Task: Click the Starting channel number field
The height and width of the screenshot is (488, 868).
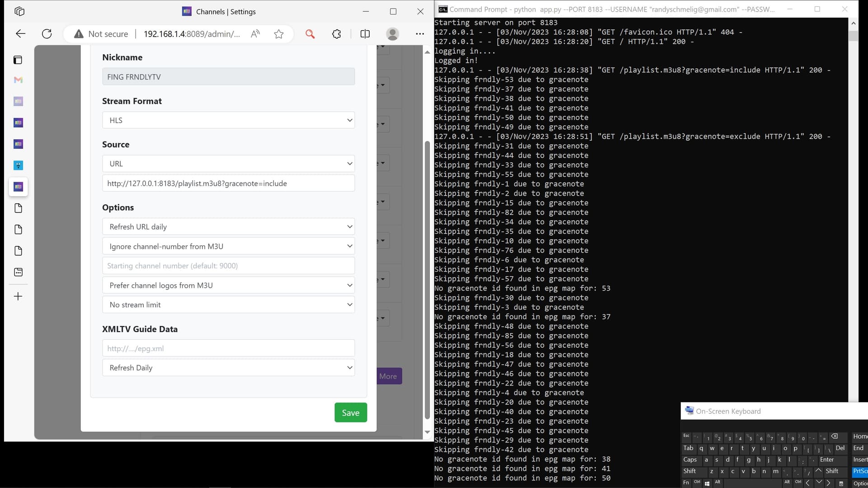Action: (x=228, y=266)
